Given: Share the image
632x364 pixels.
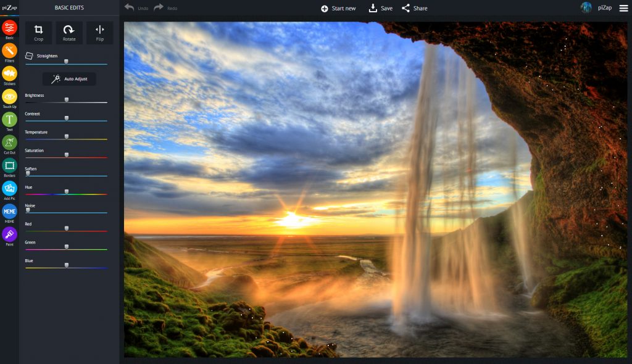Looking at the screenshot, I should point(414,8).
